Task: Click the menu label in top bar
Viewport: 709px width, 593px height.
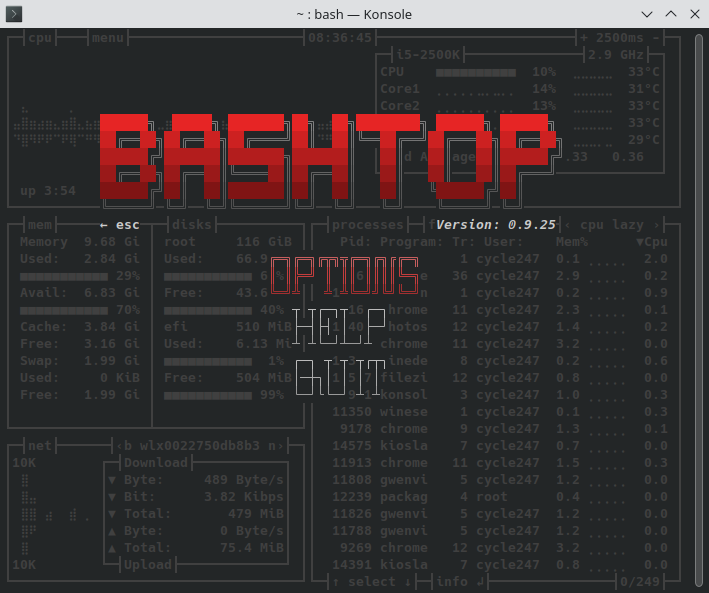Action: [x=108, y=38]
